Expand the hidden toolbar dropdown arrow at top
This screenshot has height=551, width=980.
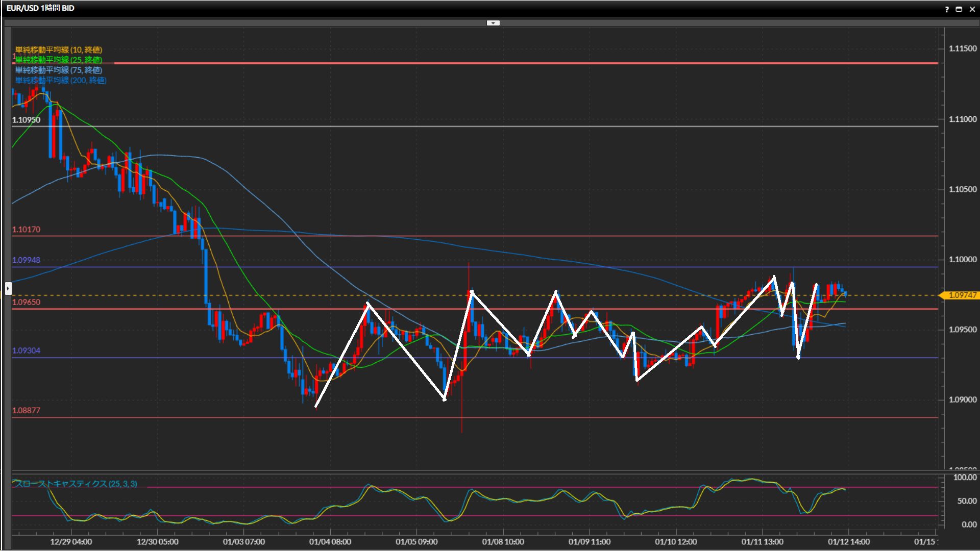[493, 23]
